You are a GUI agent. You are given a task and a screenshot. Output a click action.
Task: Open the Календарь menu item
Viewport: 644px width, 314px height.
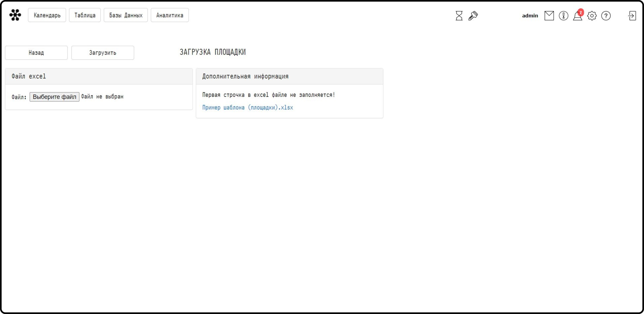[x=47, y=15]
